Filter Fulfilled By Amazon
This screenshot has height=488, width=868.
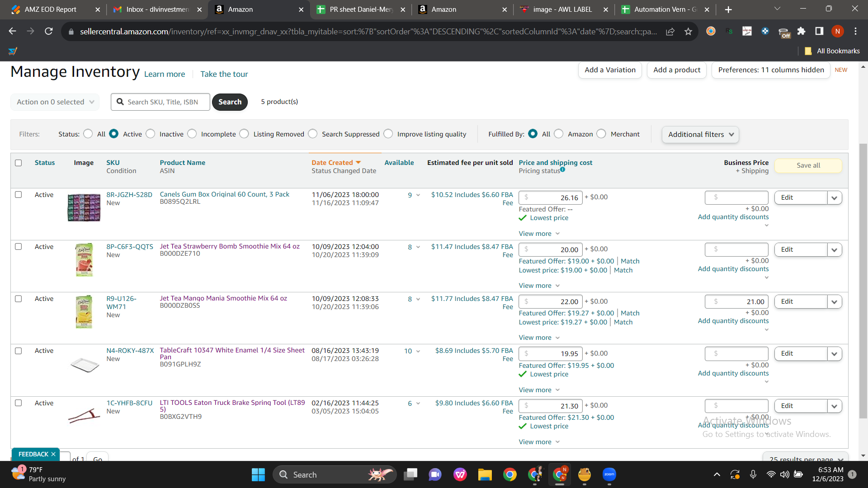tap(559, 134)
